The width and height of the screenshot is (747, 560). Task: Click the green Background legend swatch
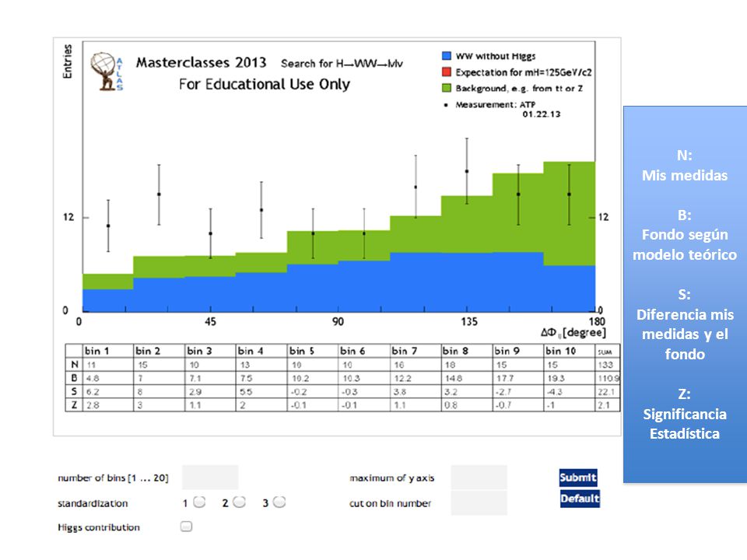click(x=447, y=88)
